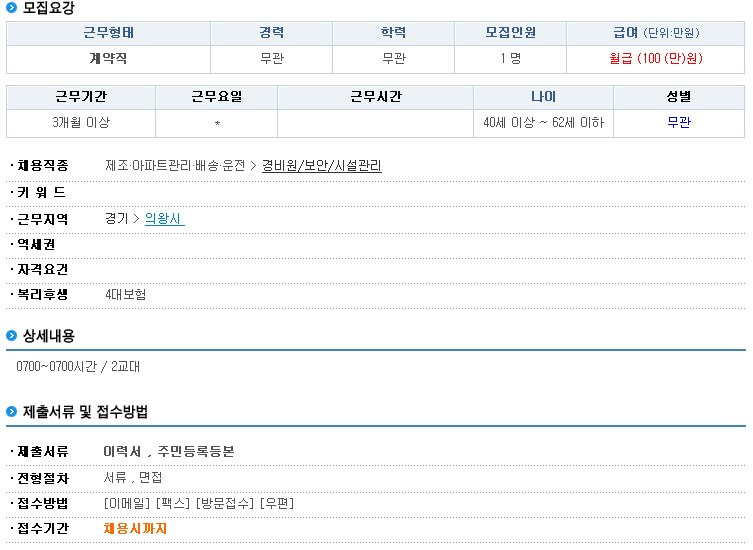The width and height of the screenshot is (753, 550).
Task: Click the blue arrow icon beside 상세내용
Action: (x=12, y=335)
